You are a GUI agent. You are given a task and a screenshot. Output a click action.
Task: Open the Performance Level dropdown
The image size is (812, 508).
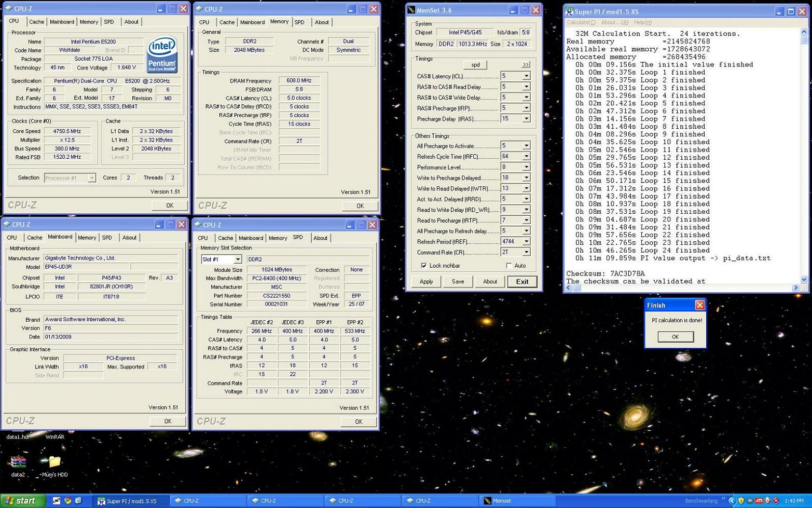coord(526,167)
